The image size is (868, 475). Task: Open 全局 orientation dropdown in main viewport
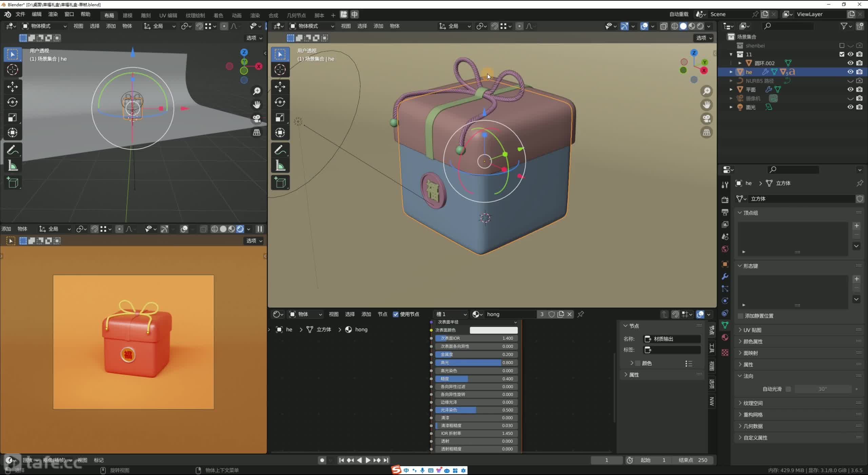pyautogui.click(x=455, y=26)
